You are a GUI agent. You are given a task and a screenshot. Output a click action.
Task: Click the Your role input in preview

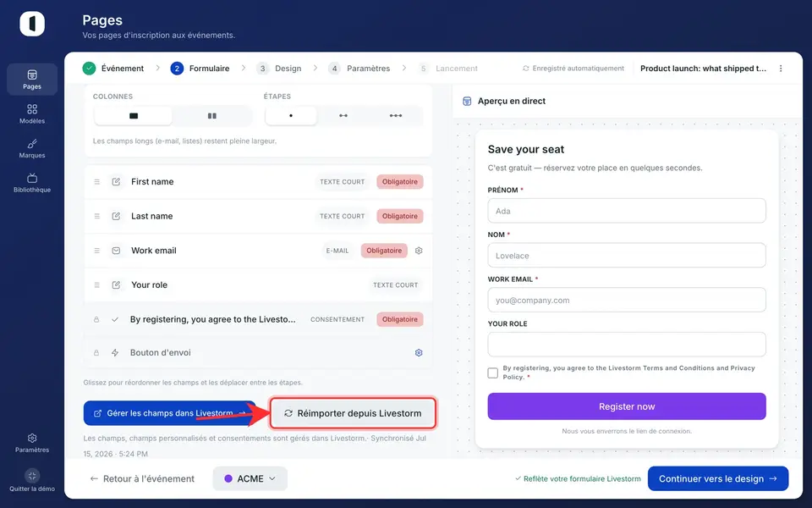627,345
